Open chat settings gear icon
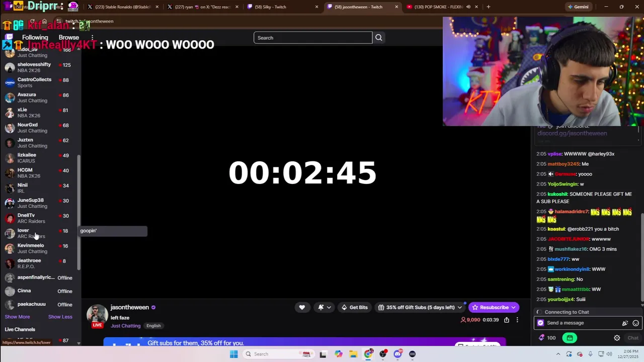644x362 pixels. 617,338
